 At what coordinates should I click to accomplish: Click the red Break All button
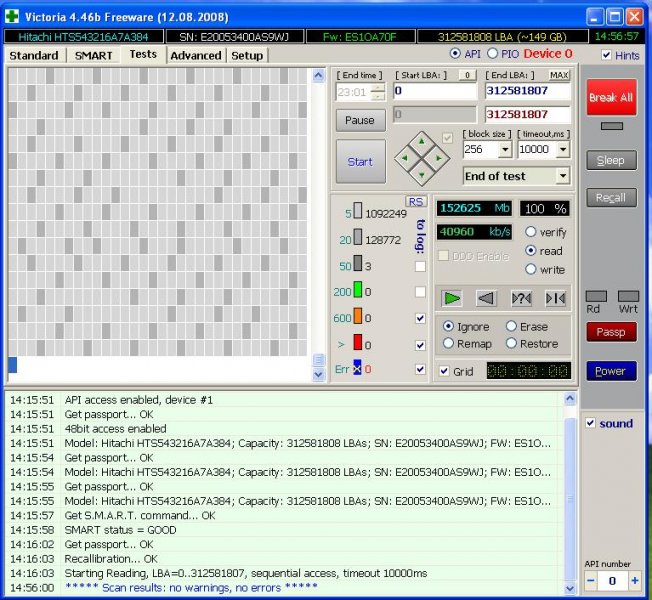[x=610, y=98]
